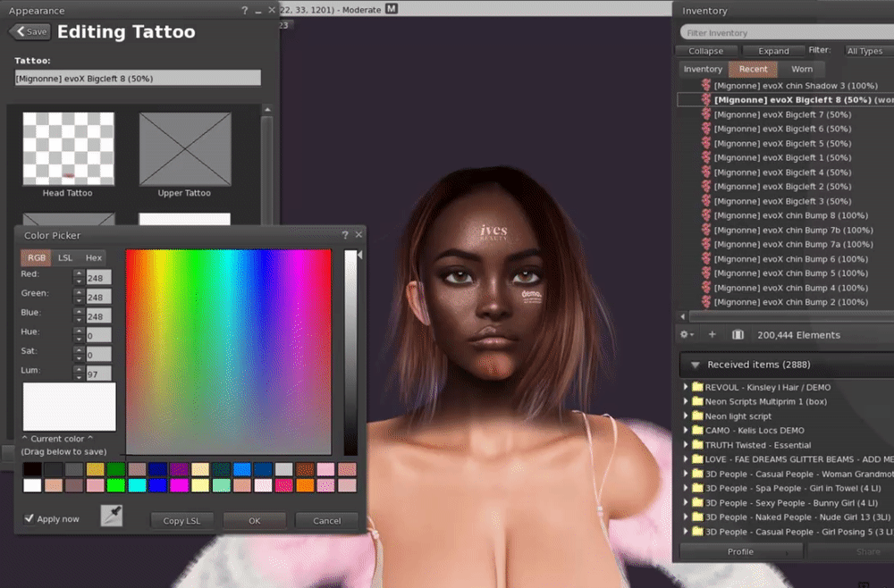Click the Copy LSL button
The image size is (894, 588).
(x=181, y=520)
